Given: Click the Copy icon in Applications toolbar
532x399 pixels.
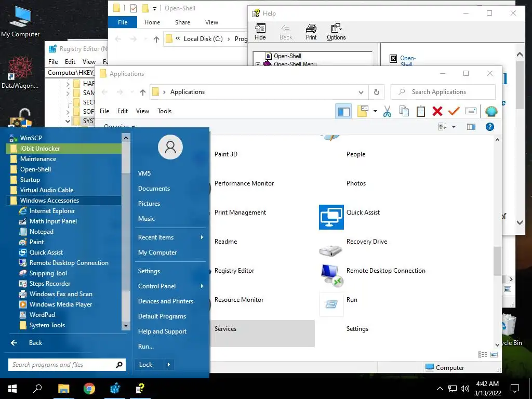Looking at the screenshot, I should pyautogui.click(x=404, y=111).
